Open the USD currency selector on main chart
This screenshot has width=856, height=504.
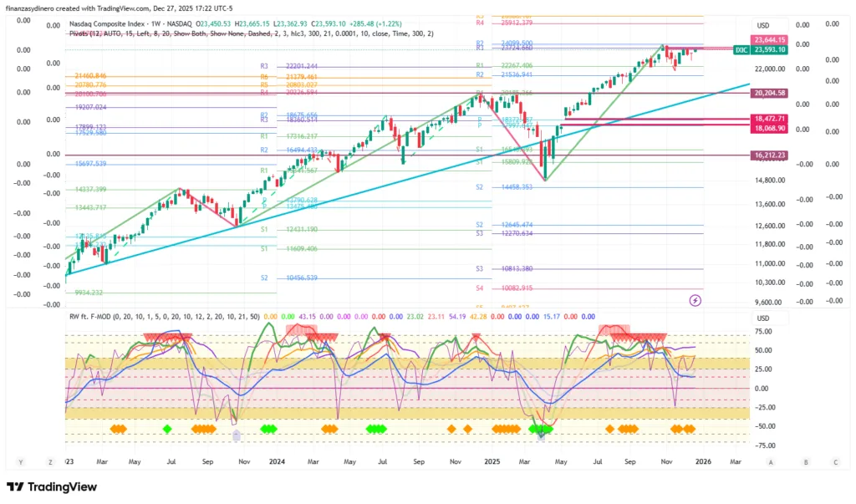(x=762, y=26)
